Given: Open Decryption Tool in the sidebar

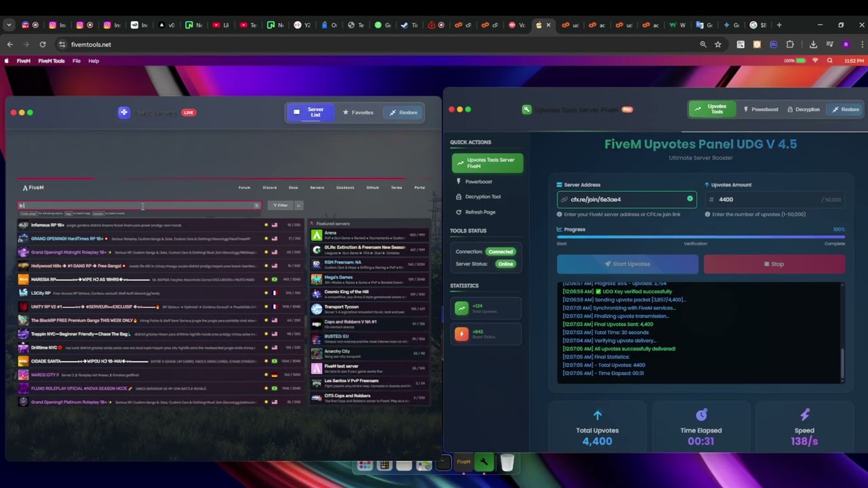Looking at the screenshot, I should tap(487, 197).
